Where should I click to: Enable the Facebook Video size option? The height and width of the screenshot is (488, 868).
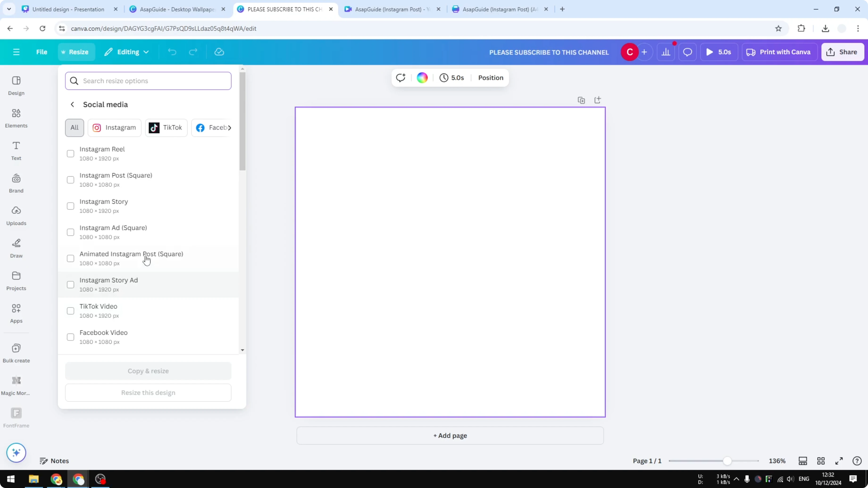tap(71, 337)
